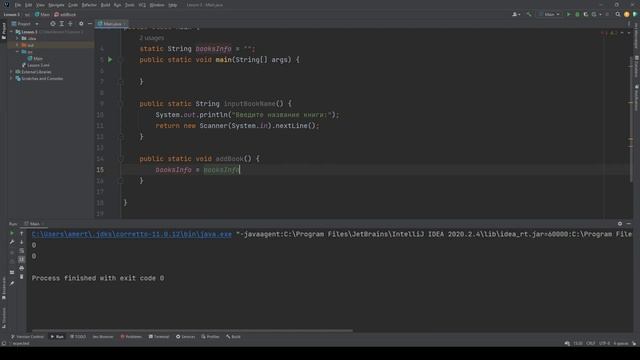
Task: Select the Main tab in Run panel
Action: click(34, 224)
